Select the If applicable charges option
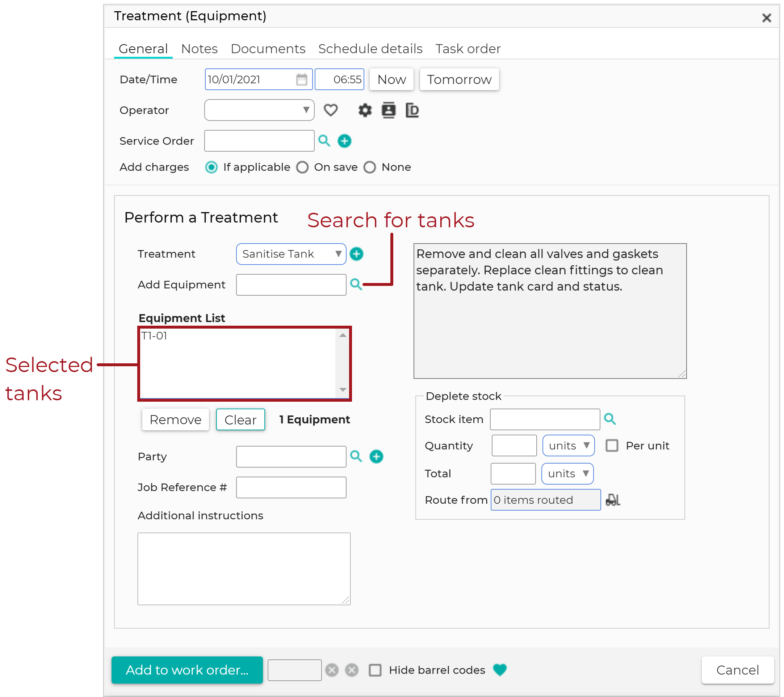 tap(211, 167)
